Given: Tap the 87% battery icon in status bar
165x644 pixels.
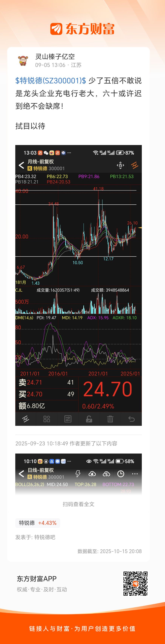Looking at the screenshot, I should click(x=120, y=153).
